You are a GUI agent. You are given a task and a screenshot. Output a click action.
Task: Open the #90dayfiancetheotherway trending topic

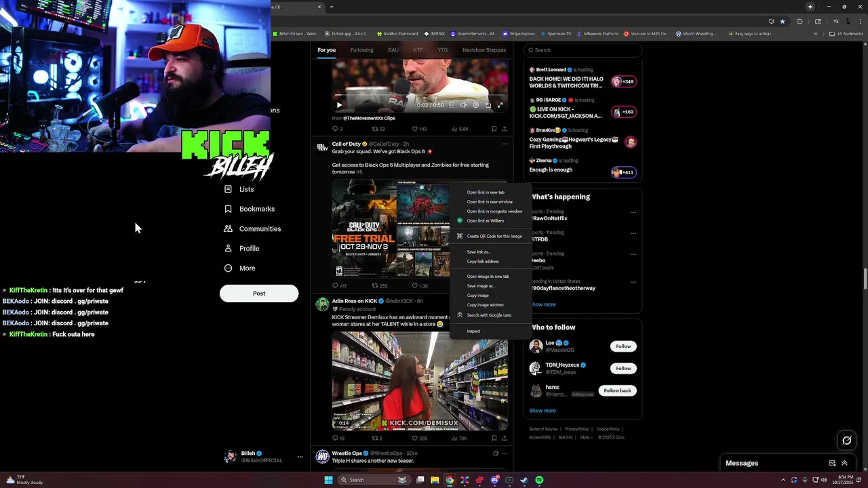564,288
